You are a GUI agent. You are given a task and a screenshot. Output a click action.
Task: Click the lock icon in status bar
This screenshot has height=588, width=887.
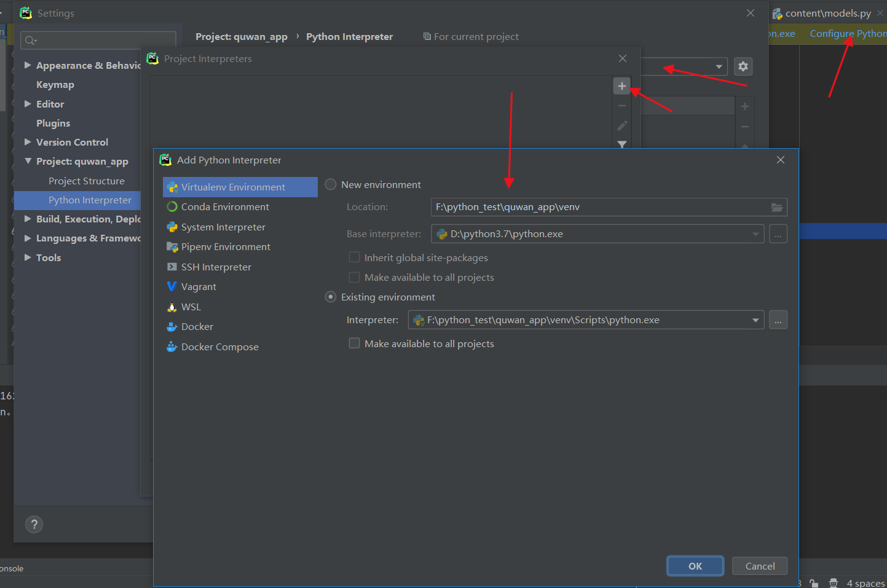pos(814,583)
